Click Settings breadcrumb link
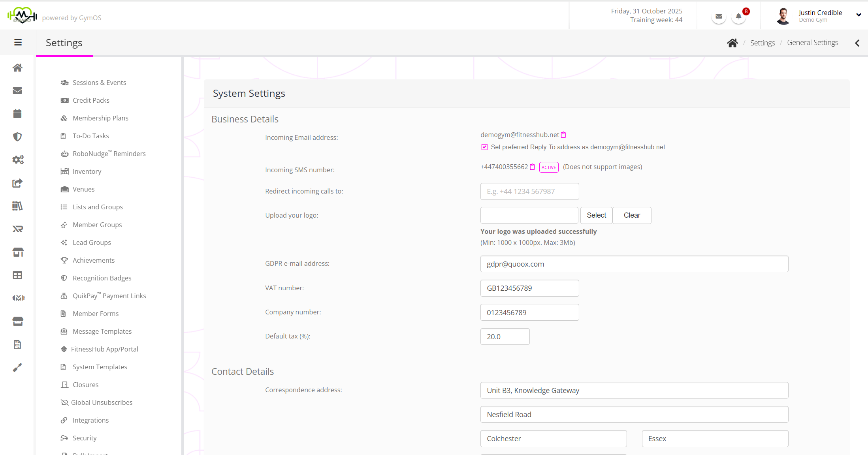Viewport: 868px width, 455px height. pos(762,43)
